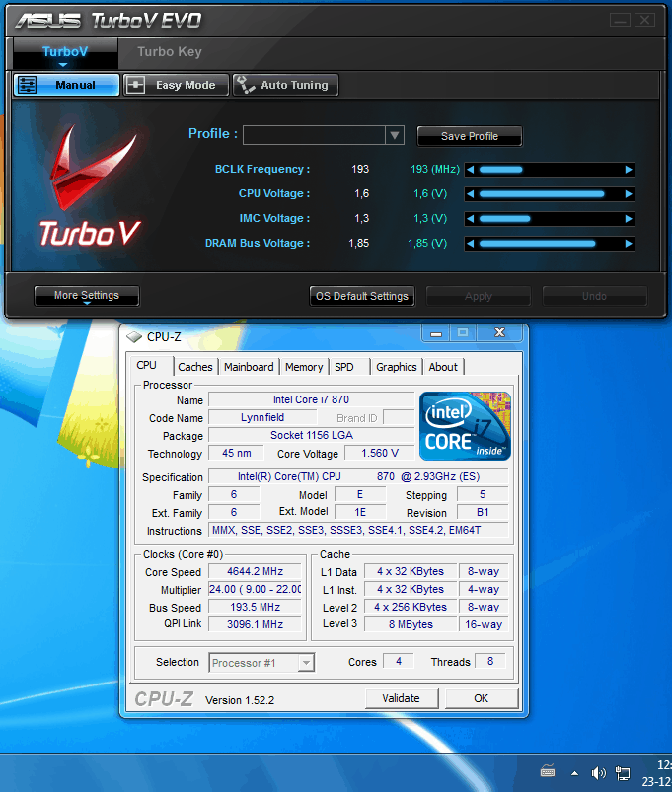Click inside the Profile name field
The image size is (672, 792).
pyautogui.click(x=314, y=135)
